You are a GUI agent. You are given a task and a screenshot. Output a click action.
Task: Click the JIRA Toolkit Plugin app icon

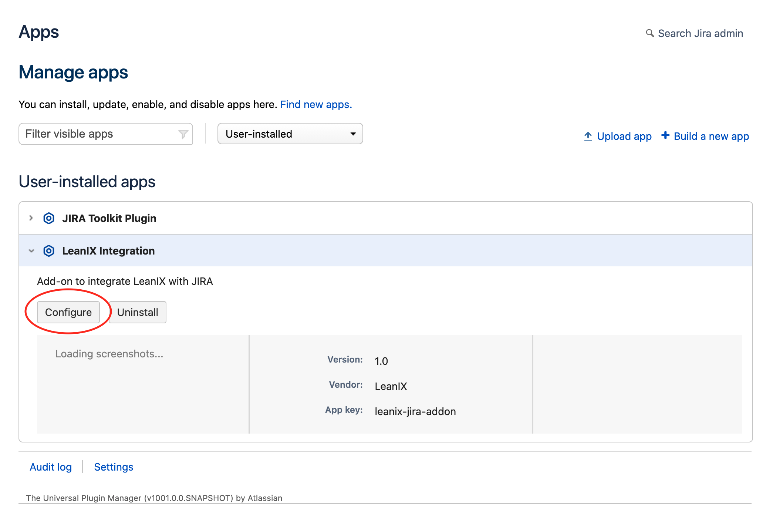[49, 218]
